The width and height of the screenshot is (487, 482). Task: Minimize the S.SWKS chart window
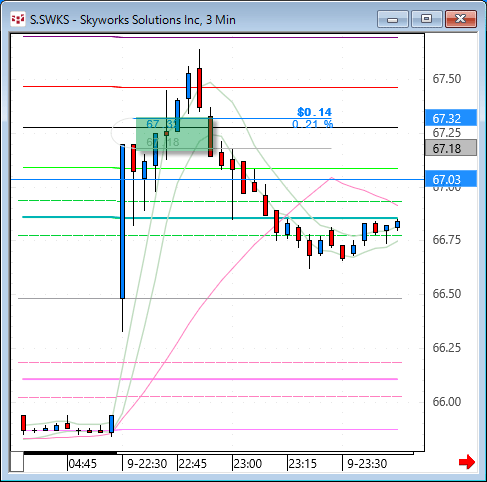(x=393, y=19)
